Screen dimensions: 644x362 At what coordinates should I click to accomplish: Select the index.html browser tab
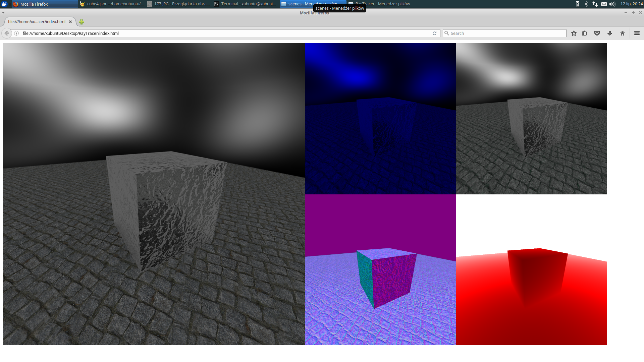(37, 22)
